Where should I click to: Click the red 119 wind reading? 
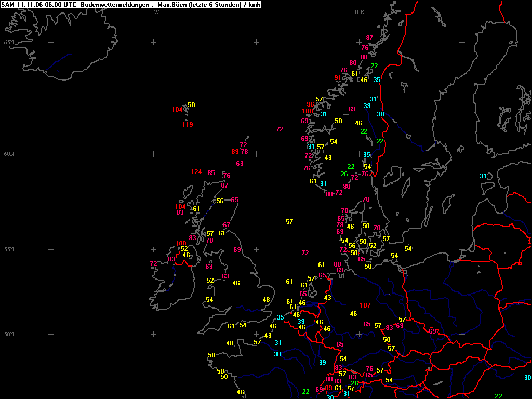pyautogui.click(x=187, y=125)
